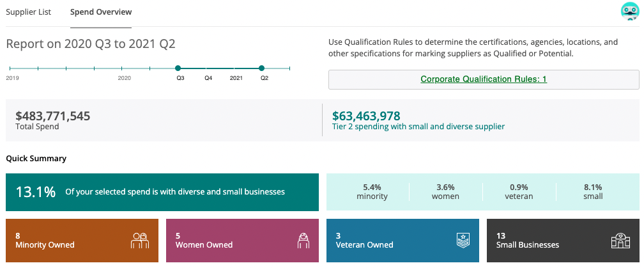Jump to 2020 on the timeline
Viewport: 644px width, 270px height.
[125, 68]
